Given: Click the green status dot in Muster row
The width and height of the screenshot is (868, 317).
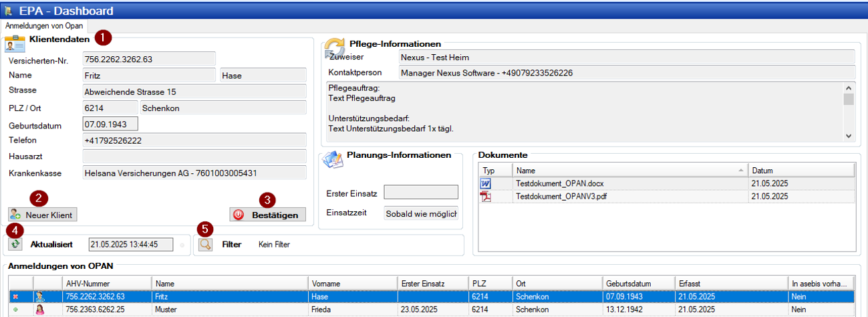Looking at the screenshot, I should tap(15, 310).
